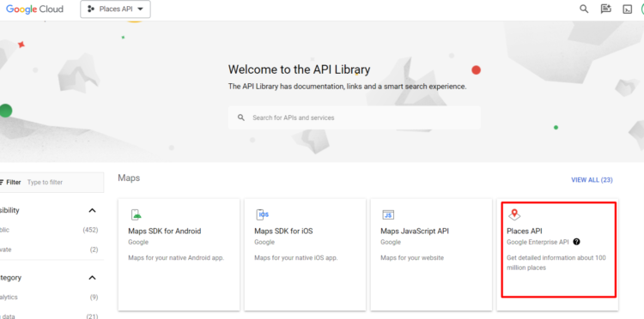This screenshot has width=644, height=319.
Task: Click the help question mark beside Google Enterprise API
Action: coord(577,242)
